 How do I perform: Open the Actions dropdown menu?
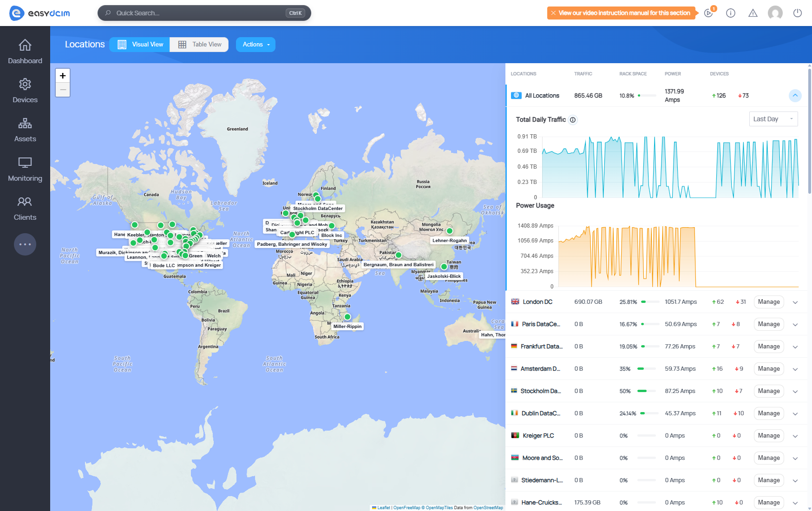coord(255,45)
